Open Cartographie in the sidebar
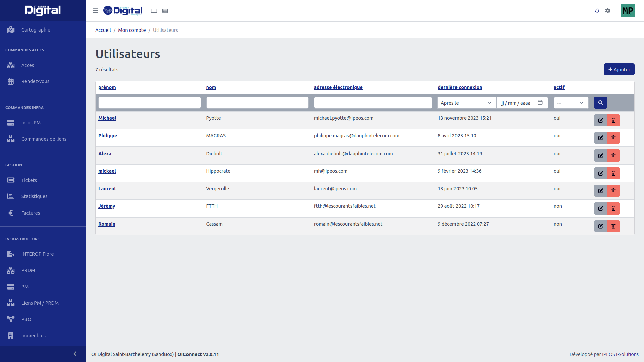 click(x=36, y=30)
